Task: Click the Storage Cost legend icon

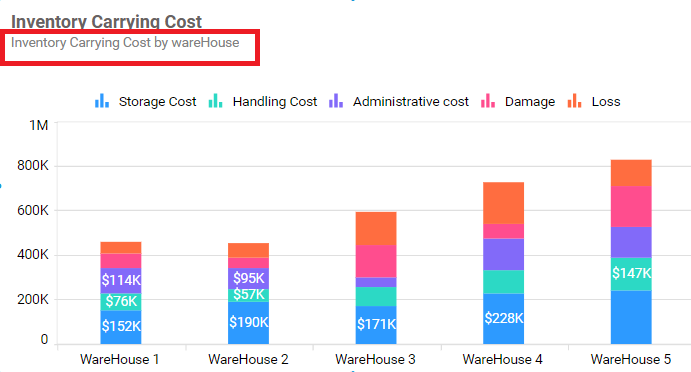Action: (x=102, y=100)
